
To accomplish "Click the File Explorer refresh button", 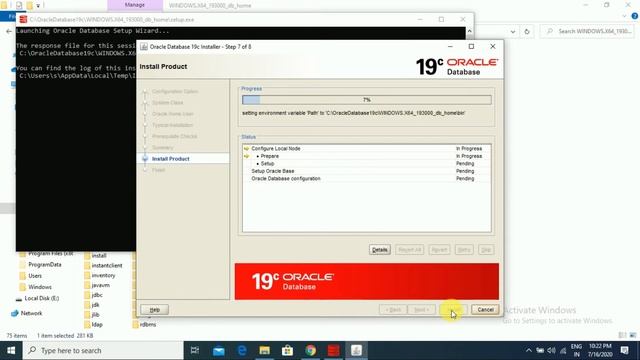I will [x=527, y=31].
